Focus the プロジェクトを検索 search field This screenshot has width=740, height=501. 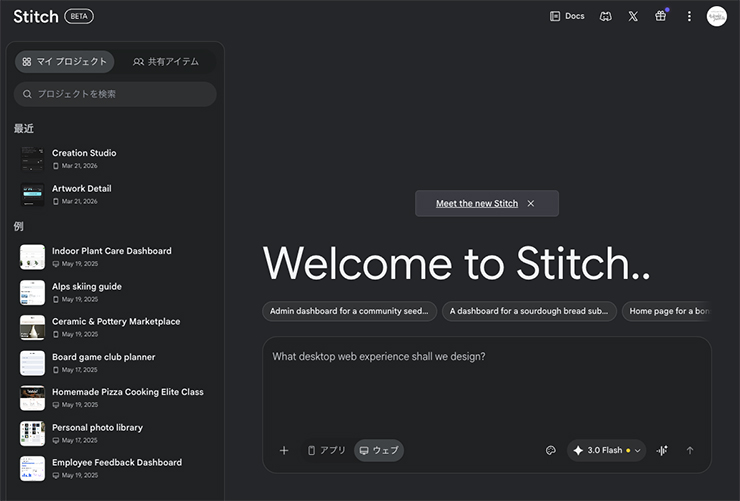[x=115, y=94]
